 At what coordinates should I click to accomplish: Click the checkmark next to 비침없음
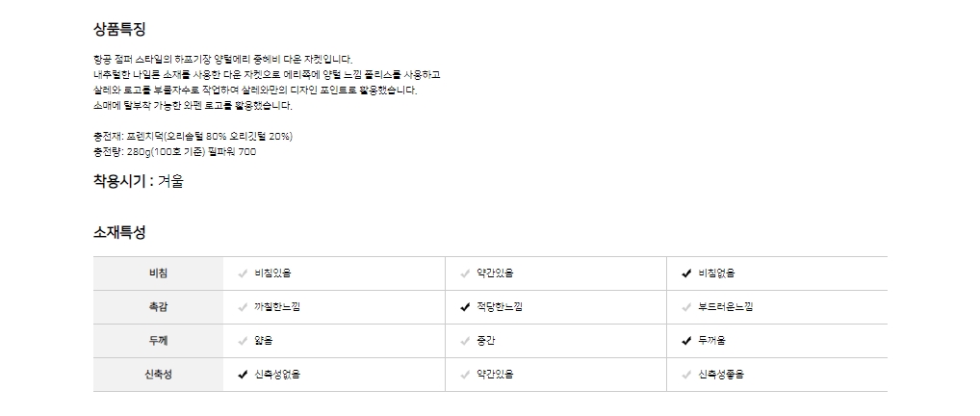pyautogui.click(x=686, y=273)
